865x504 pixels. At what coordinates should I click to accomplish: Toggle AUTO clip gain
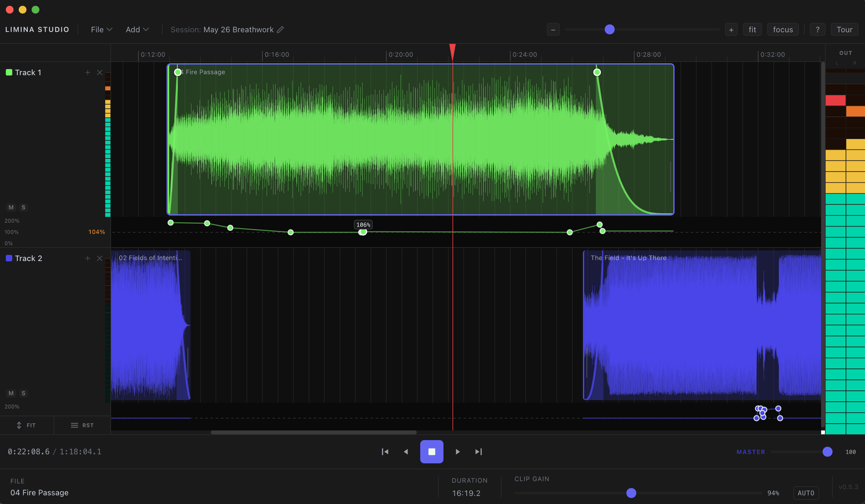click(x=806, y=493)
